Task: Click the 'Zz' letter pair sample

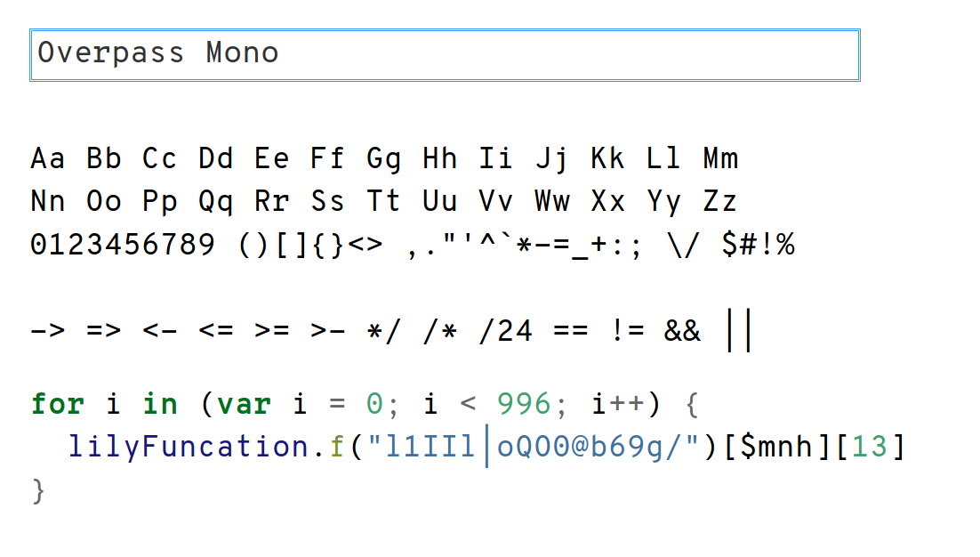Action: coord(720,202)
